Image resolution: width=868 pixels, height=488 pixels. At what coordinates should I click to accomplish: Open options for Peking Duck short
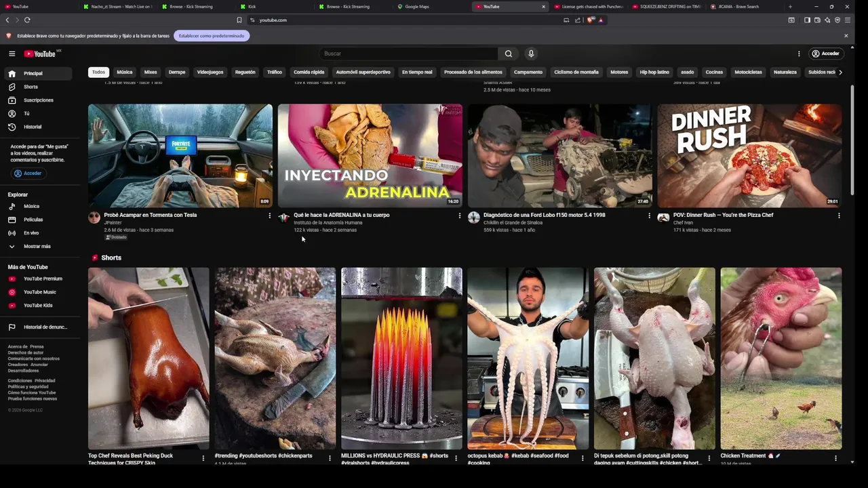203,458
